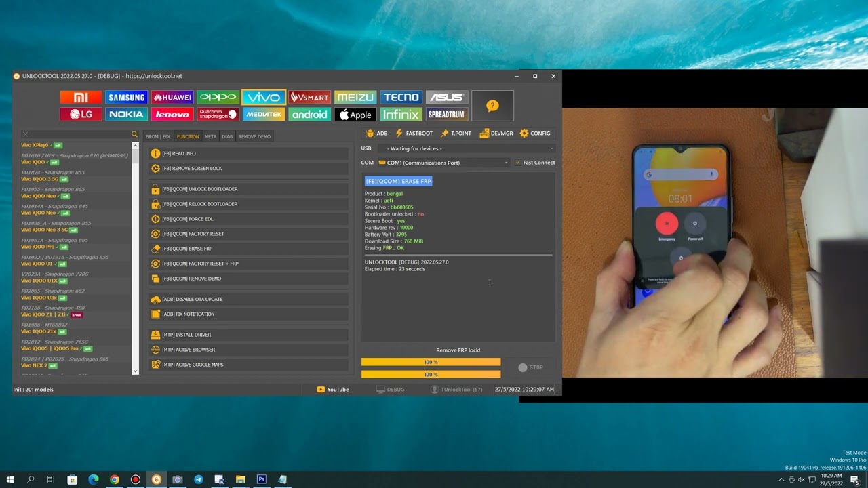Open the FASTBOOT tool
Viewport: 868px width, 488px height.
coord(414,134)
